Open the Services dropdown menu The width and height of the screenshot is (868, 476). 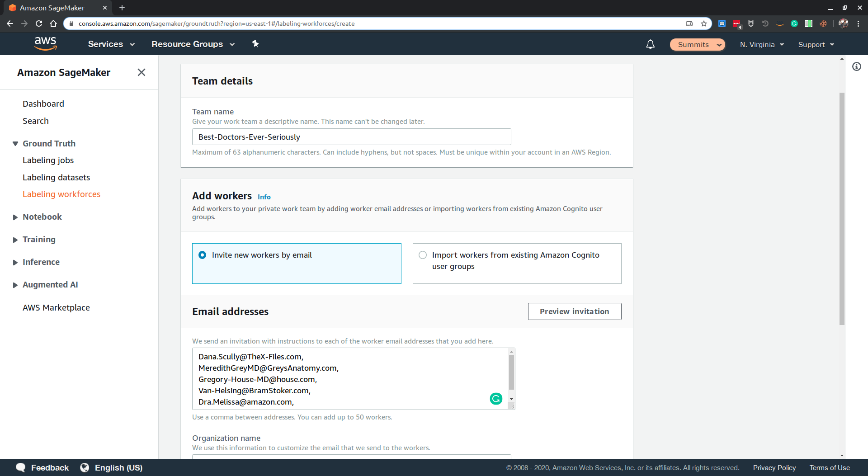(111, 44)
